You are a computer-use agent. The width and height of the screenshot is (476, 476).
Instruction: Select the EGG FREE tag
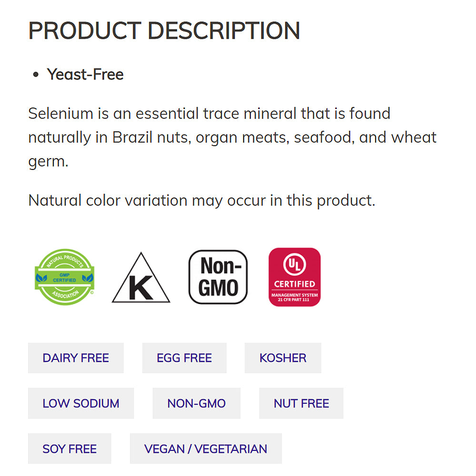[x=184, y=358]
